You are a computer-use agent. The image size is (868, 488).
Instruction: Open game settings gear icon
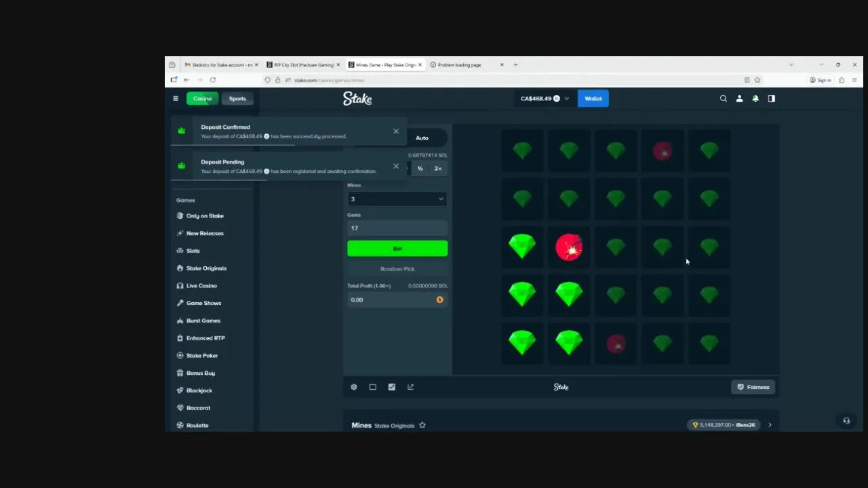[x=354, y=387]
